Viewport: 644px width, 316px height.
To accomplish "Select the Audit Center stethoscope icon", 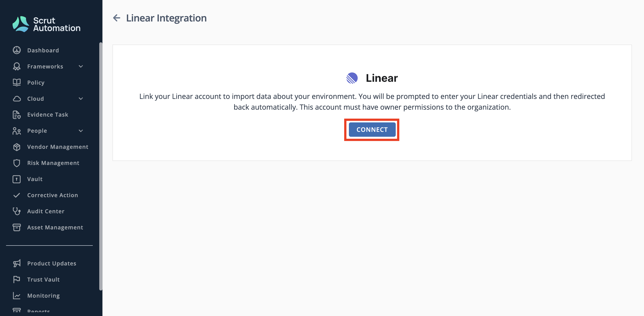I will point(17,211).
